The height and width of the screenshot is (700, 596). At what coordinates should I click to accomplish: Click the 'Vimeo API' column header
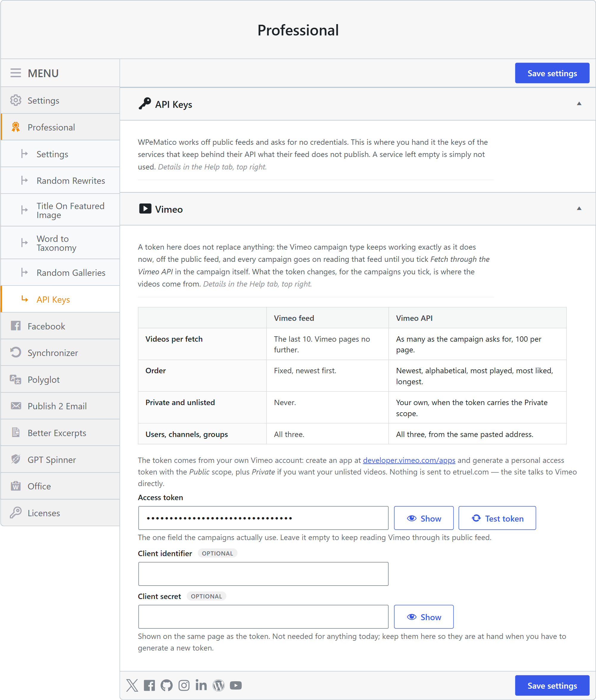[x=414, y=318]
